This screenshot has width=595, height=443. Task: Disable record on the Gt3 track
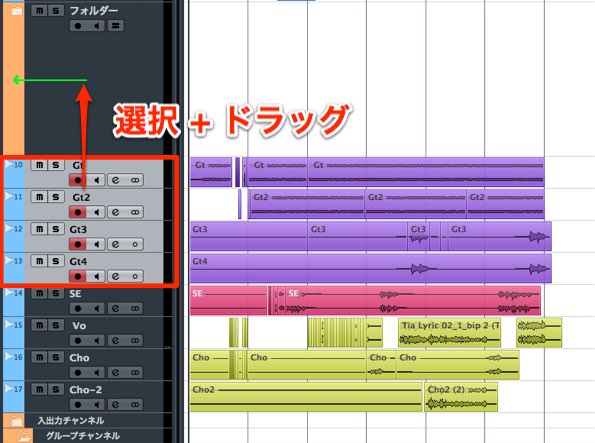[78, 244]
